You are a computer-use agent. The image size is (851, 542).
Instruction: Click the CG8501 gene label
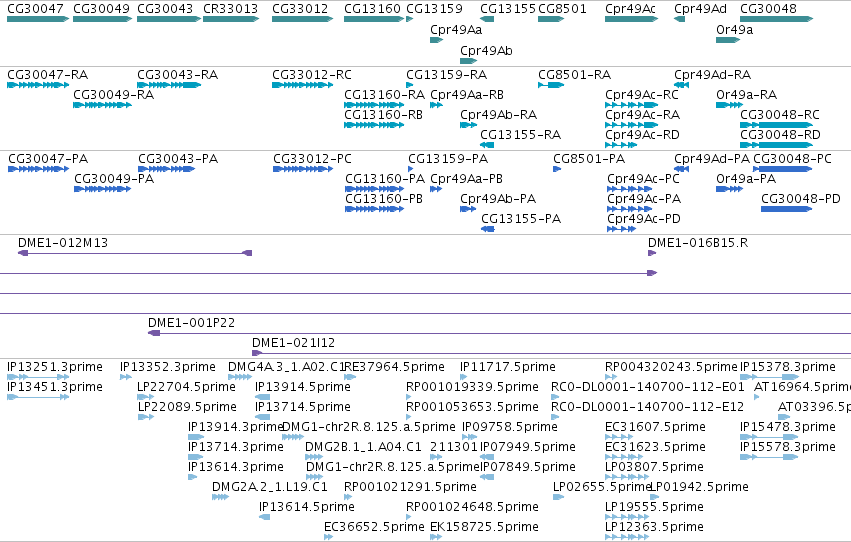coord(562,9)
